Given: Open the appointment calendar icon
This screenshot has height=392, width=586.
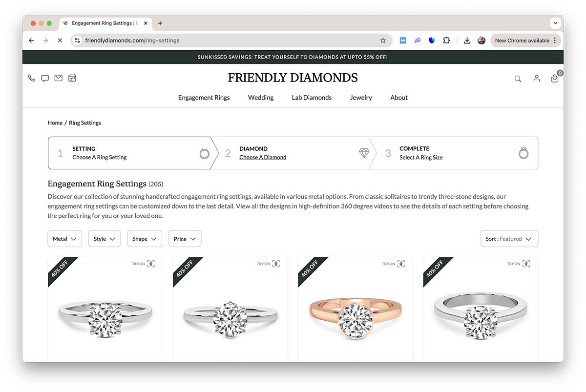Looking at the screenshot, I should [x=72, y=78].
